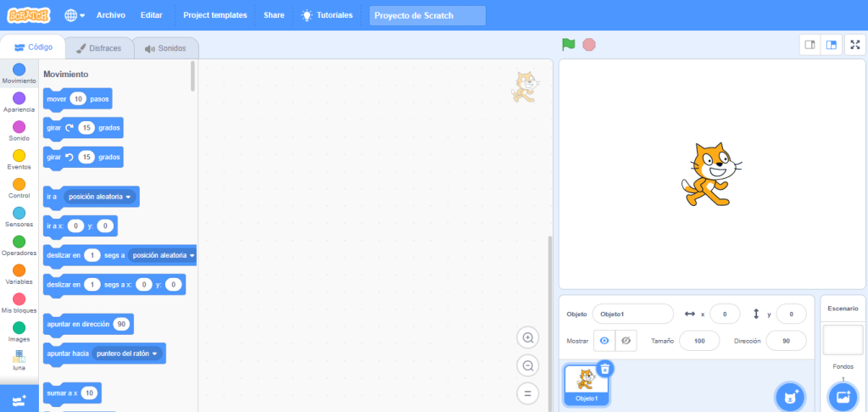Viewport: 868px width, 412px height.
Task: Open the add extension button
Action: 19,399
